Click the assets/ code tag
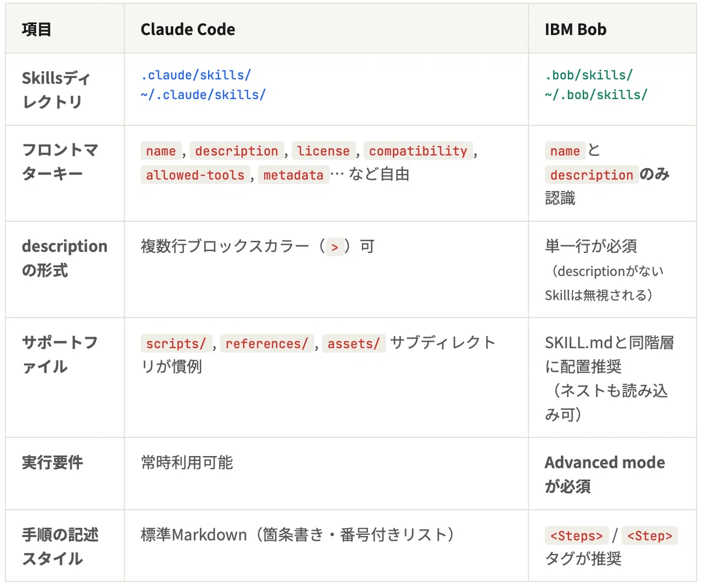This screenshot has width=701, height=588. (354, 343)
